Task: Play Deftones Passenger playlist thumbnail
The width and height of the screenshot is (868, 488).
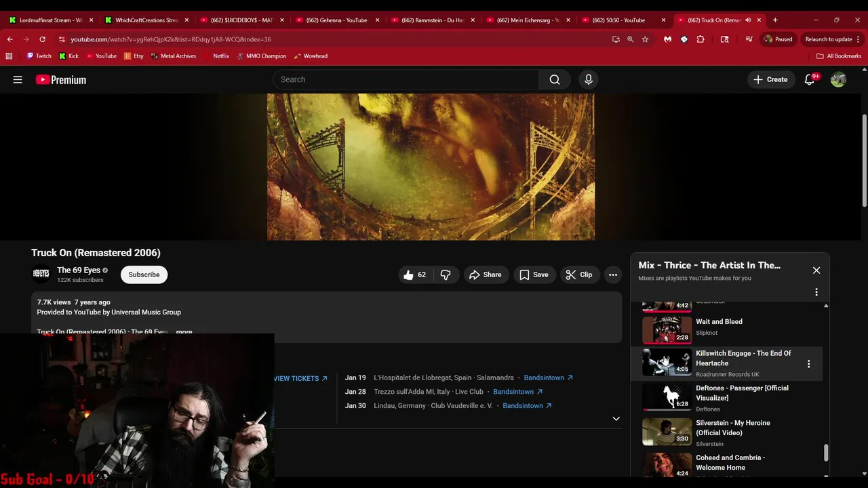Action: coord(667,397)
